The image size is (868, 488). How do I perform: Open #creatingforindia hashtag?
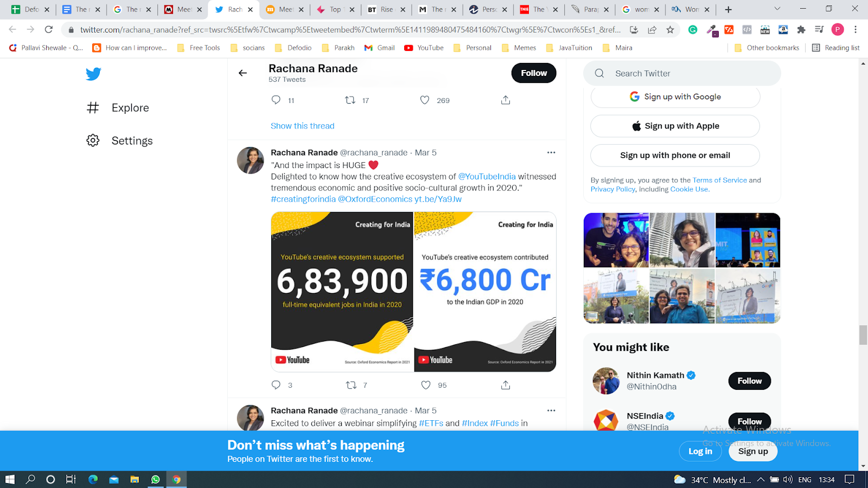pyautogui.click(x=303, y=199)
